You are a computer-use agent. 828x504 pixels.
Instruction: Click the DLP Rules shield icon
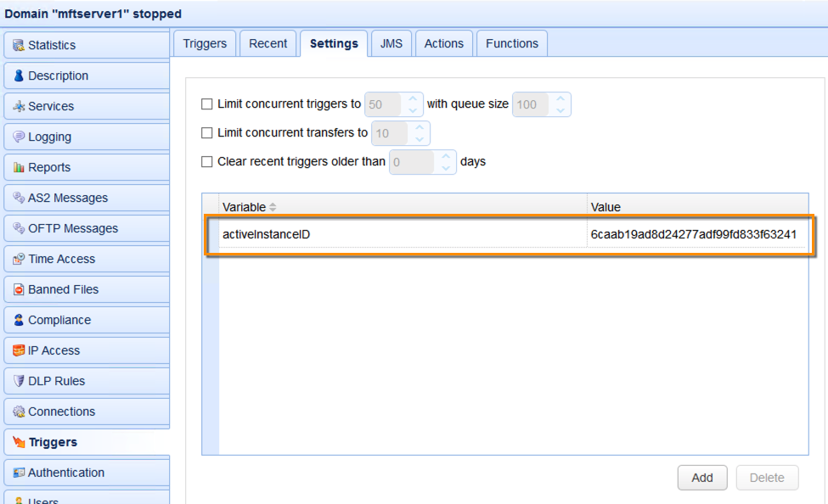(x=19, y=381)
